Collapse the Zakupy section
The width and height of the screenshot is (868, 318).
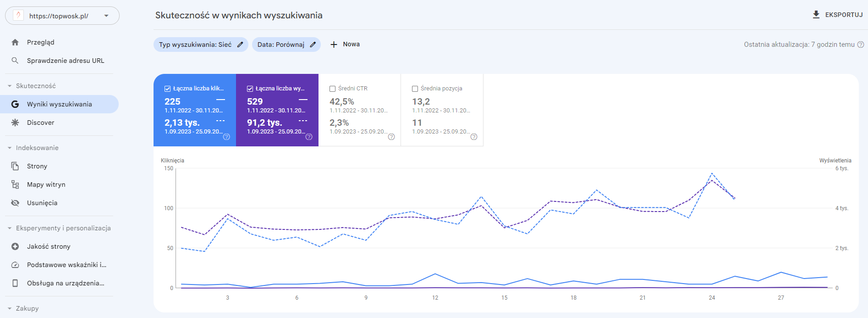coord(10,308)
